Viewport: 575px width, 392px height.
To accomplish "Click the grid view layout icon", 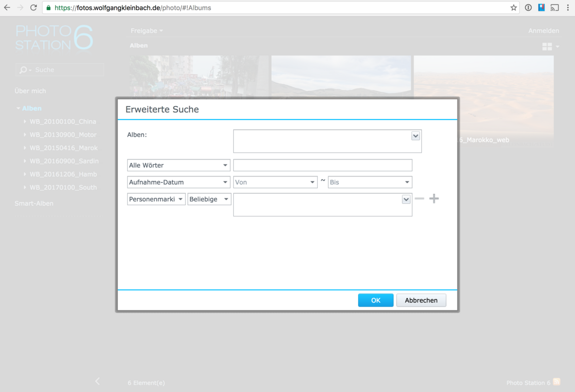I will (547, 46).
